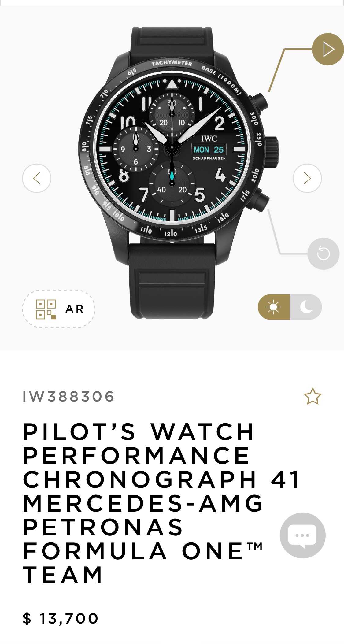Switch to night mode with moon toggle
Image resolution: width=344 pixels, height=644 pixels.
pyautogui.click(x=306, y=307)
